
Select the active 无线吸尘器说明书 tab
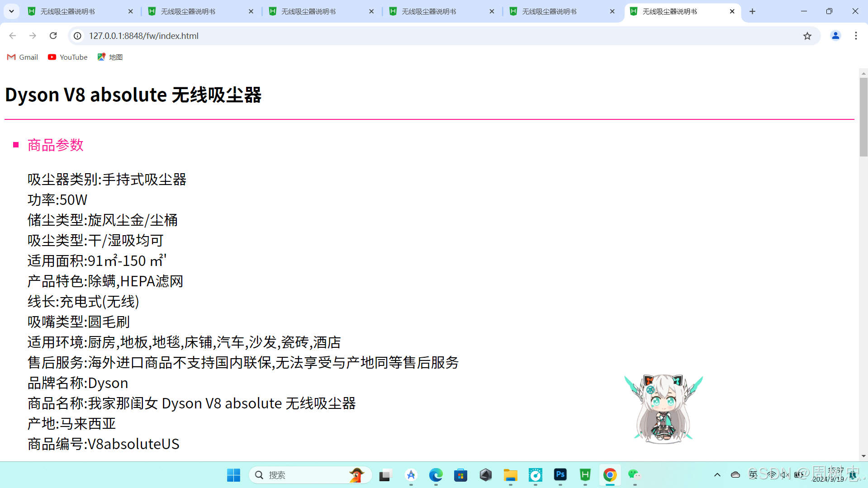click(x=682, y=11)
